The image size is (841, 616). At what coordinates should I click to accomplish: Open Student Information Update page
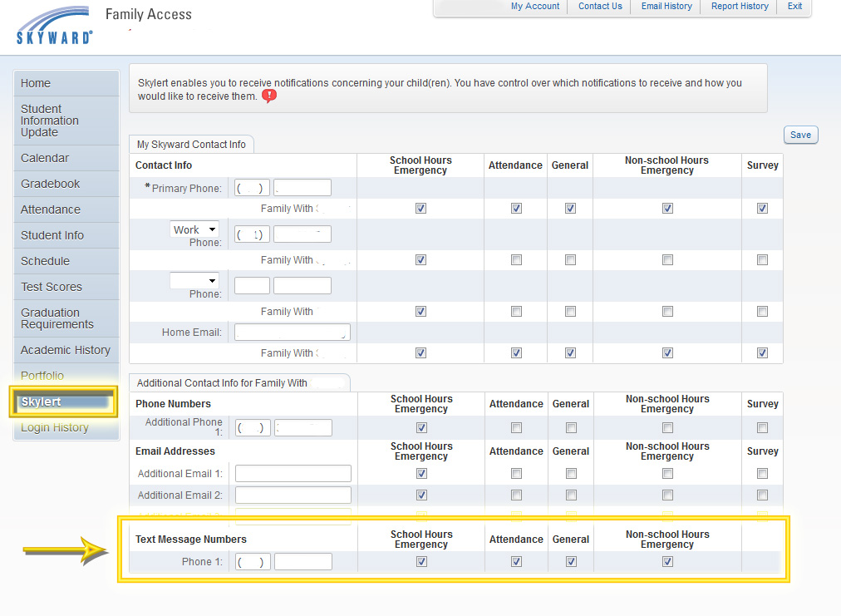(x=66, y=121)
